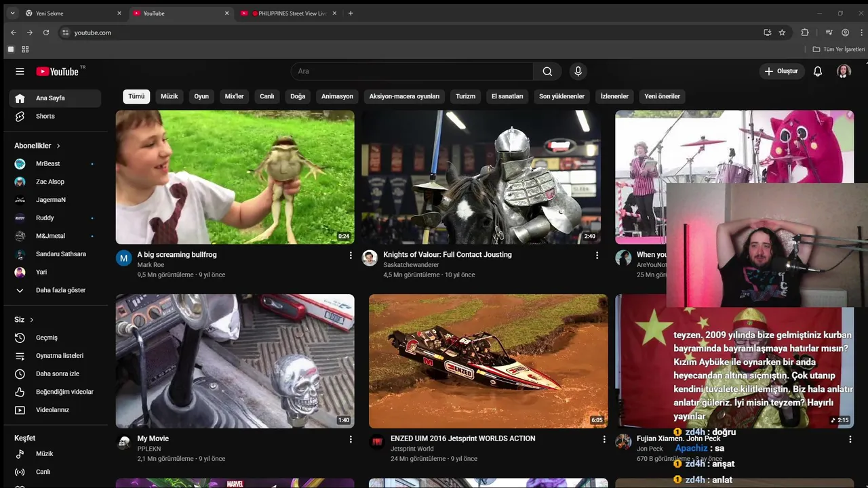Open A big screaming bullfrog title
868x488 pixels.
[177, 255]
